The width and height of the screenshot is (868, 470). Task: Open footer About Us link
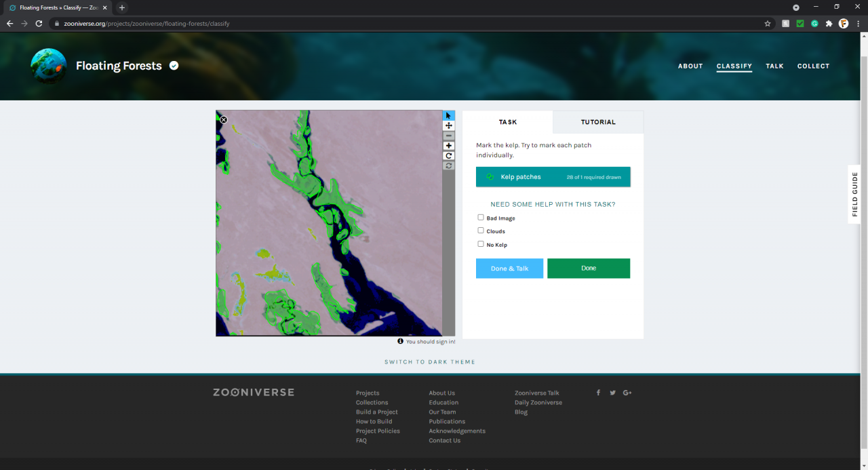coord(442,393)
